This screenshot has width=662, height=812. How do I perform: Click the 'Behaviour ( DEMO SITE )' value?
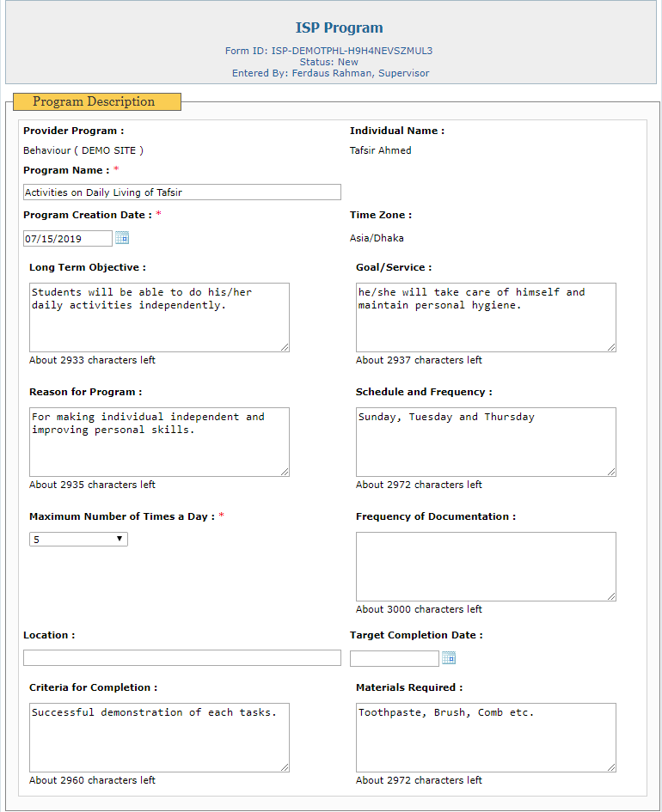(83, 150)
